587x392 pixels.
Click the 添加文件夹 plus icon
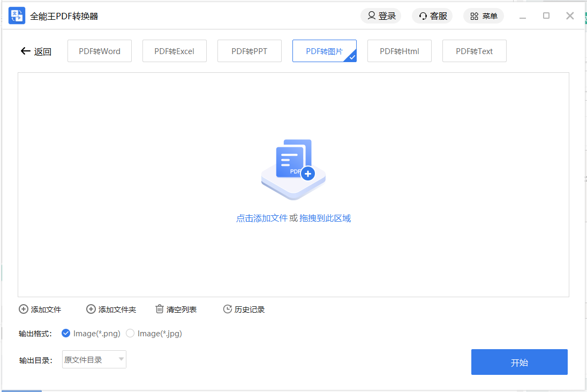(91, 309)
